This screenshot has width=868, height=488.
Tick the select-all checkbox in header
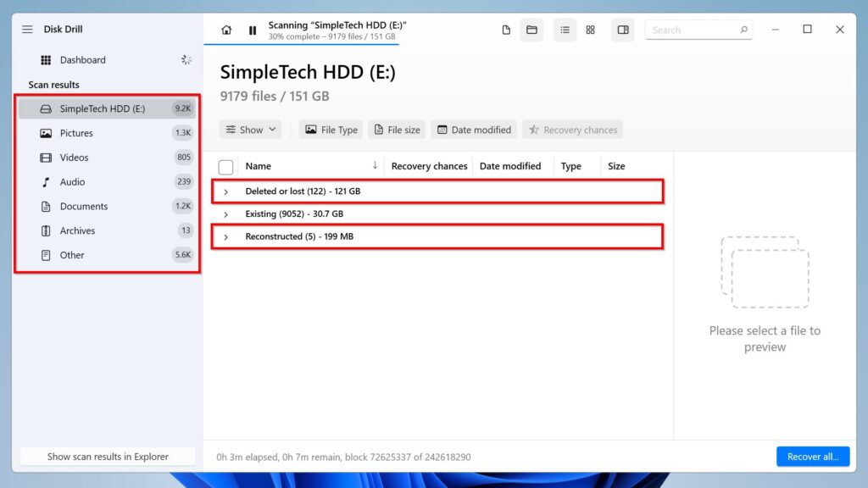point(225,167)
